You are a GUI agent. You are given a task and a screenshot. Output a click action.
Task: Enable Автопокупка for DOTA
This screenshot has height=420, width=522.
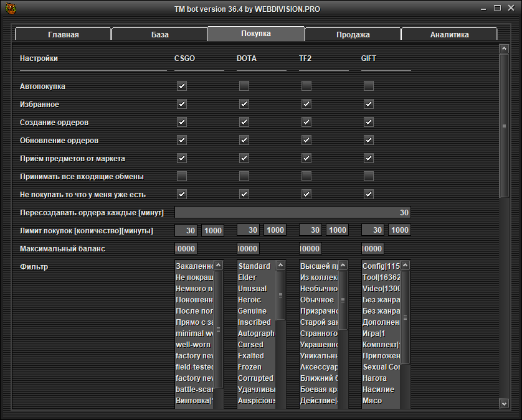point(244,86)
